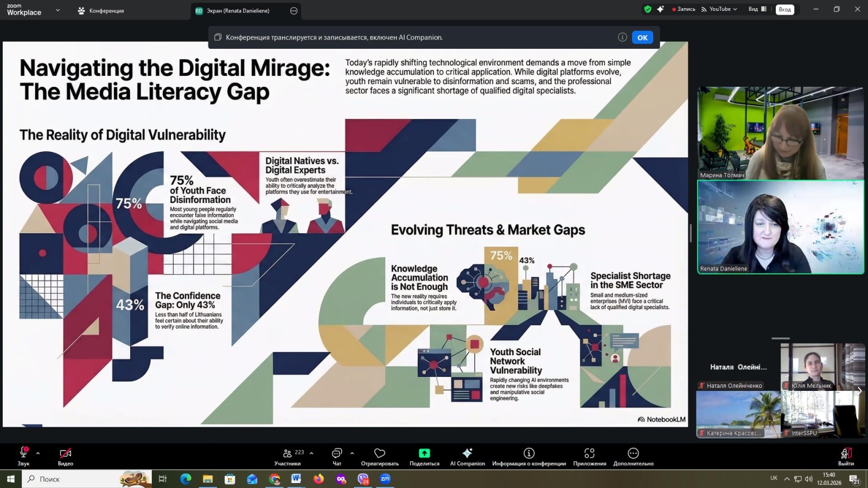Open the Reactions menu (Отреагировать)
This screenshot has height=488, width=868.
point(380,457)
